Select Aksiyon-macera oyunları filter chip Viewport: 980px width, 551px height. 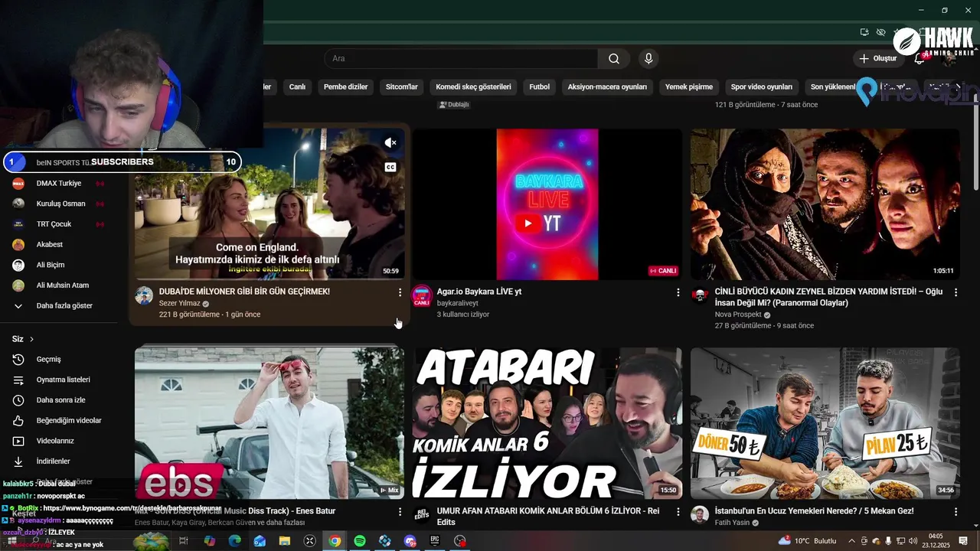tap(607, 87)
